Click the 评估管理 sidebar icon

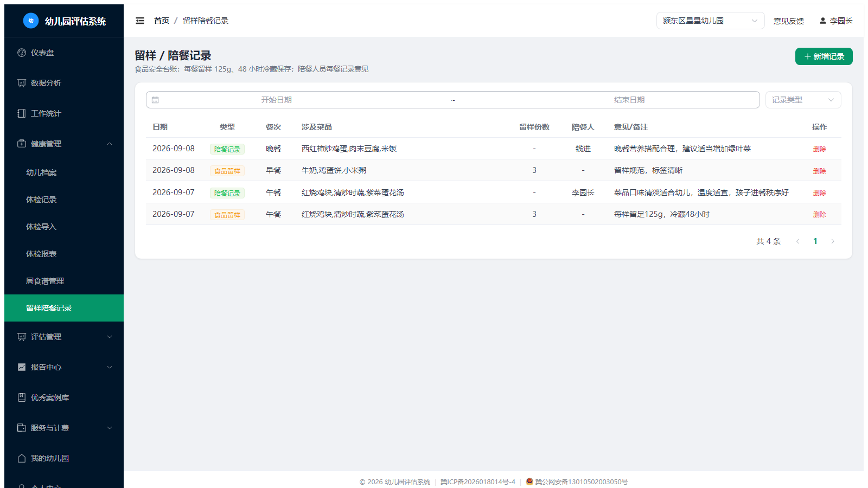click(x=22, y=337)
